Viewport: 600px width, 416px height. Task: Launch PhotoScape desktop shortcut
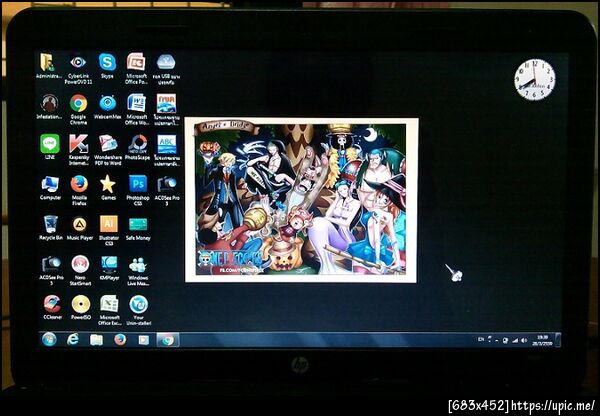(137, 147)
